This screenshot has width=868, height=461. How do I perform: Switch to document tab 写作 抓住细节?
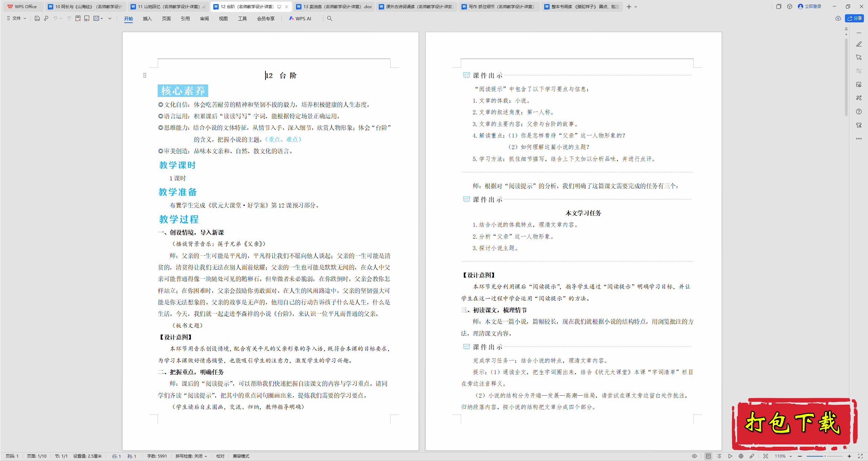click(x=499, y=6)
